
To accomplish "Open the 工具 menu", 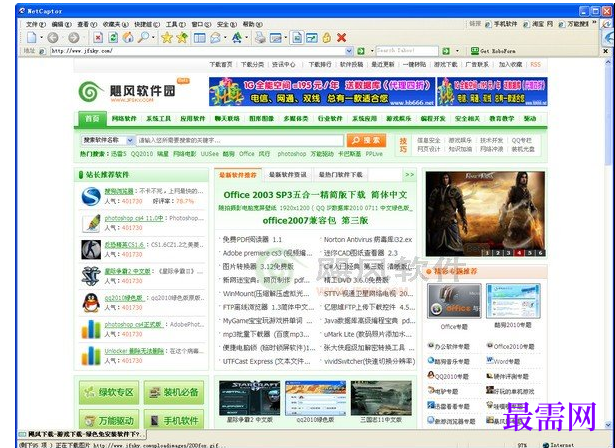I will [175, 24].
